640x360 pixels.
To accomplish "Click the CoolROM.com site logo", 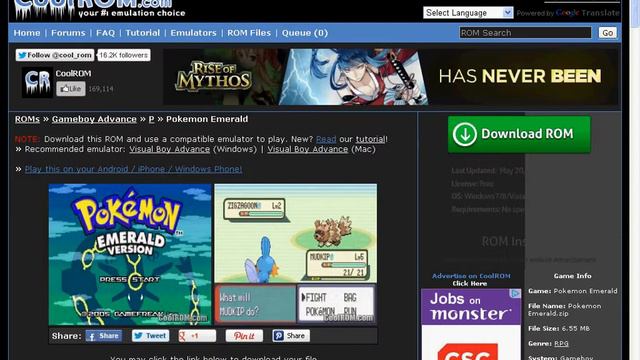I will (x=100, y=9).
